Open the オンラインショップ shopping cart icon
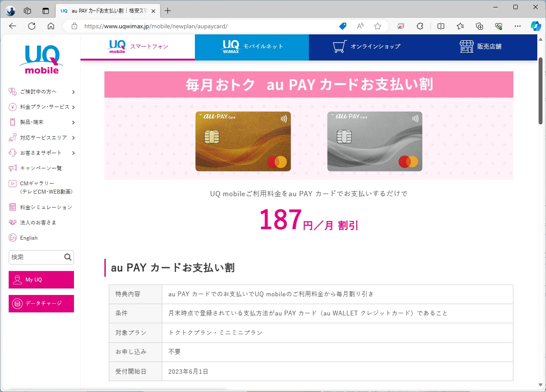Viewport: 546px width, 392px height. 339,47
